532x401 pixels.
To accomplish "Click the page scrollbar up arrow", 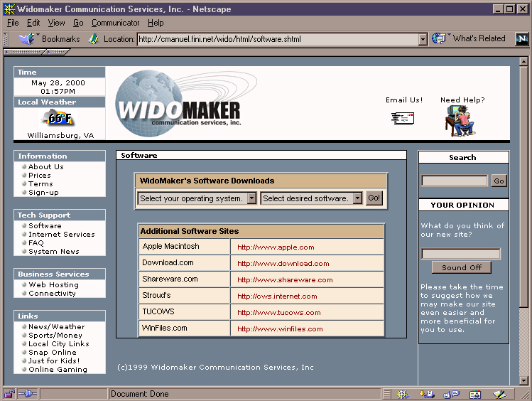I will [x=523, y=61].
